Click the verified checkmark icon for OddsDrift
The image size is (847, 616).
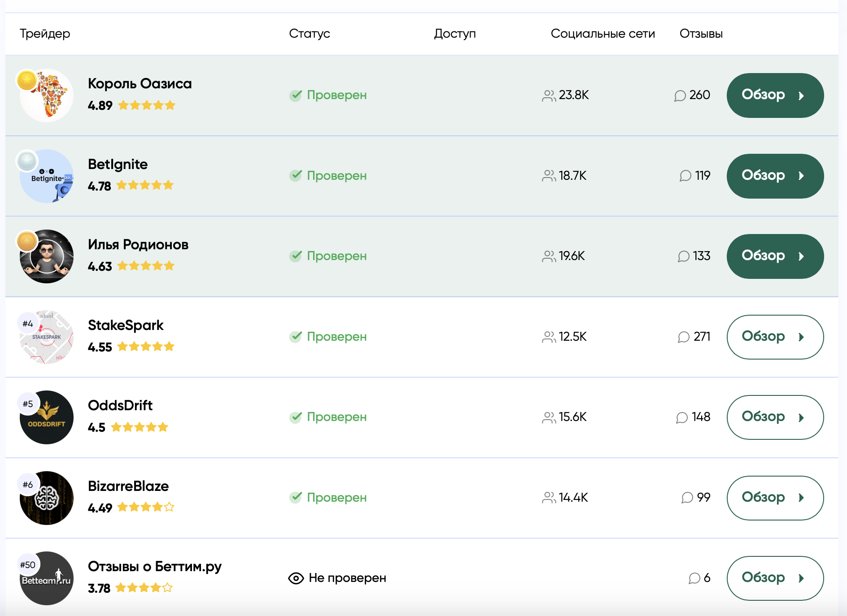tap(296, 417)
